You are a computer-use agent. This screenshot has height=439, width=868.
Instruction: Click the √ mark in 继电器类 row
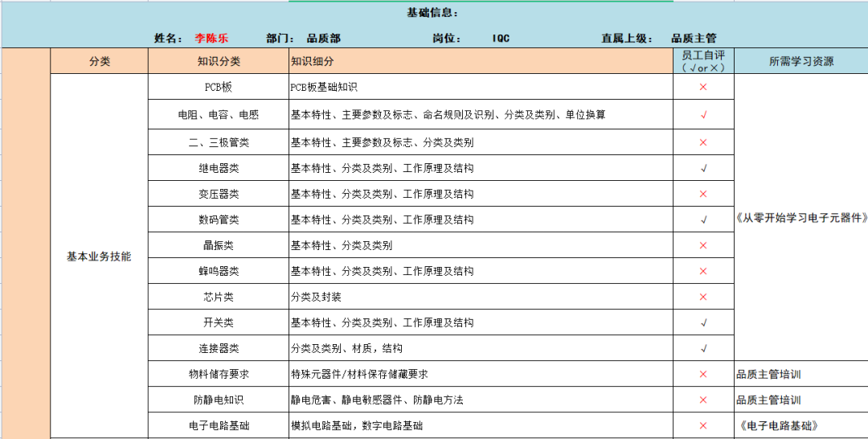tap(703, 168)
